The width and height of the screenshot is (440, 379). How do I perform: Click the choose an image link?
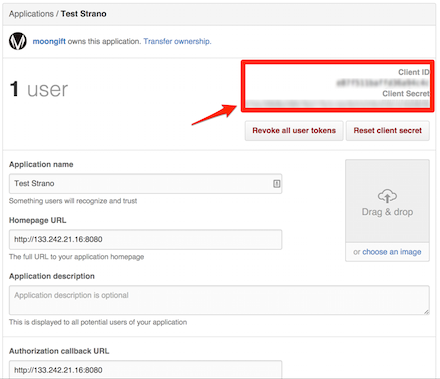[x=392, y=252]
